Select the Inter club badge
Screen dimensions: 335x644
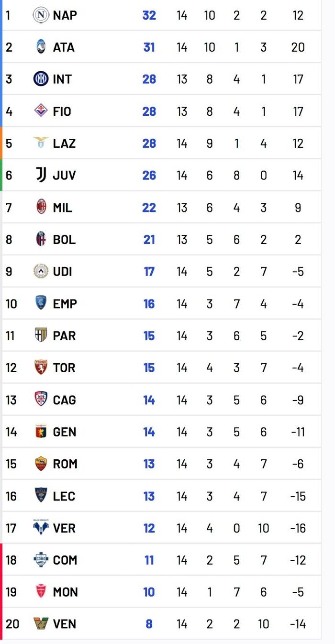click(41, 79)
